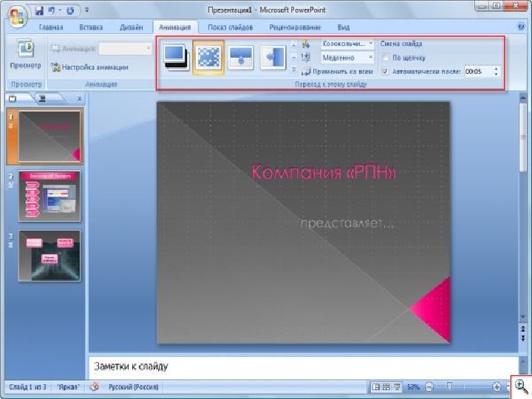Save the presentation from the quick toolbar
The image size is (532, 399).
[x=39, y=10]
